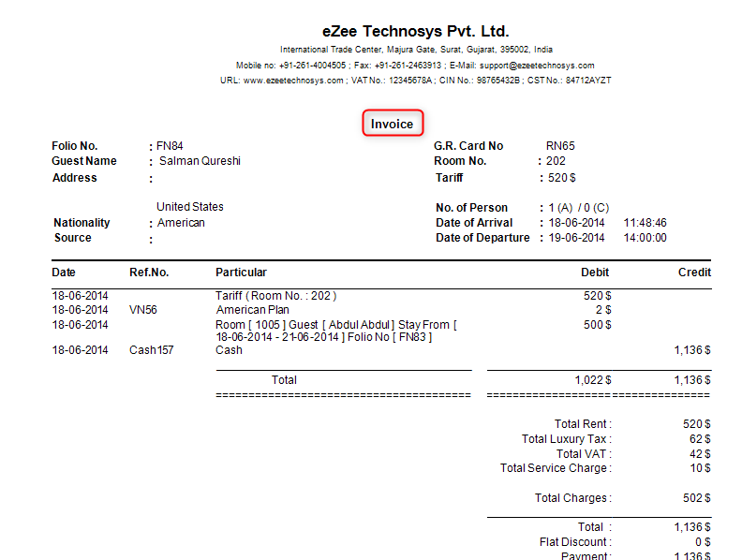Click Total Rent value 520 $
This screenshot has height=560, width=742.
[697, 424]
